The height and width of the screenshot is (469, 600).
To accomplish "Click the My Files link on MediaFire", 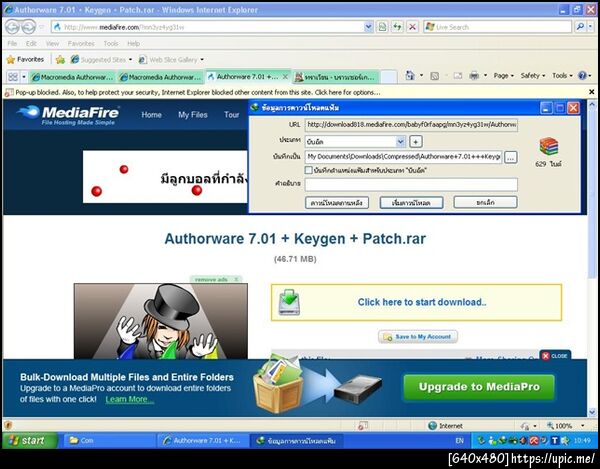I will pos(192,114).
